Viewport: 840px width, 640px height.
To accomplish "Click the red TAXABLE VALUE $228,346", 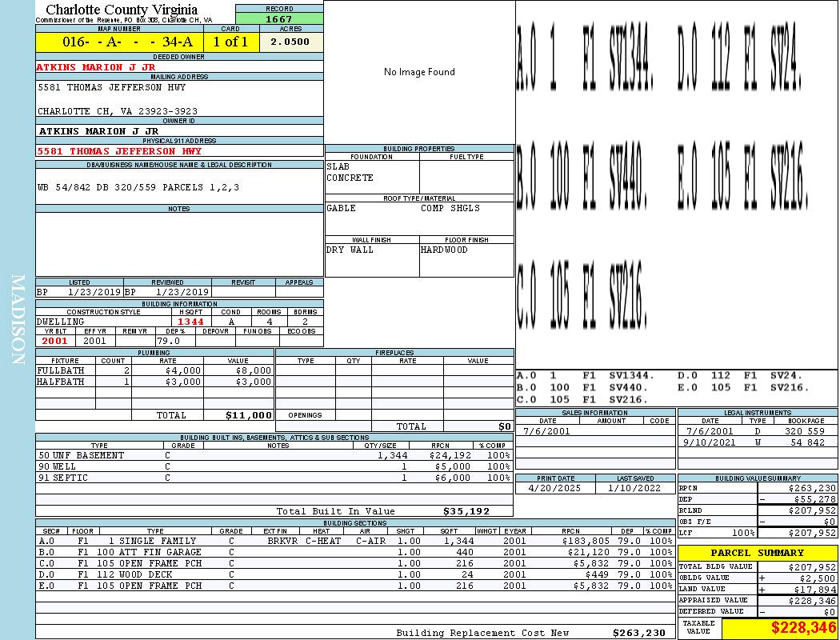I will coord(803,628).
